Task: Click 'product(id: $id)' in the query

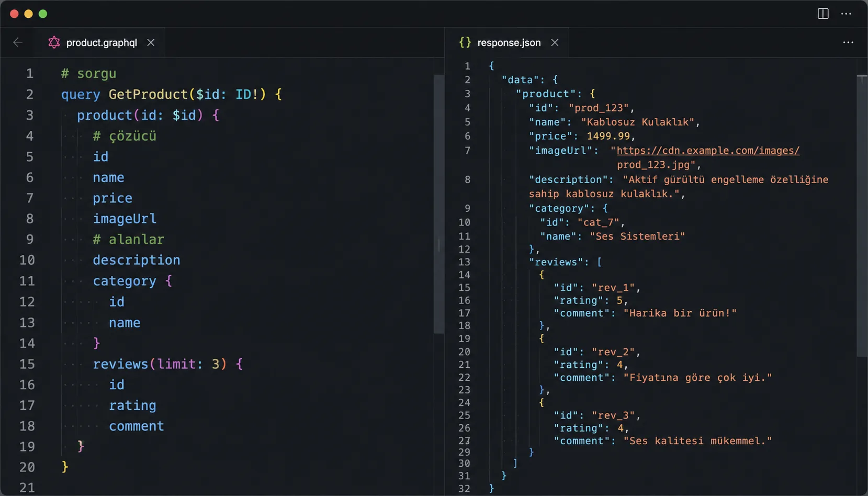Action: point(140,115)
